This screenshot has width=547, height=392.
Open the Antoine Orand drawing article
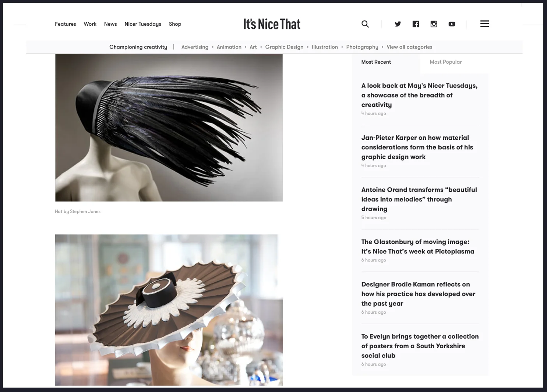point(419,199)
